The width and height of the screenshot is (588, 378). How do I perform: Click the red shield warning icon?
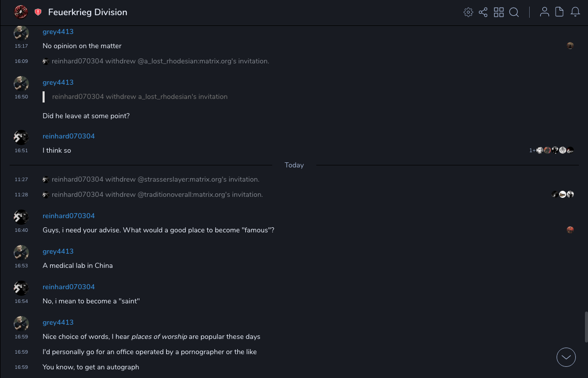[38, 12]
